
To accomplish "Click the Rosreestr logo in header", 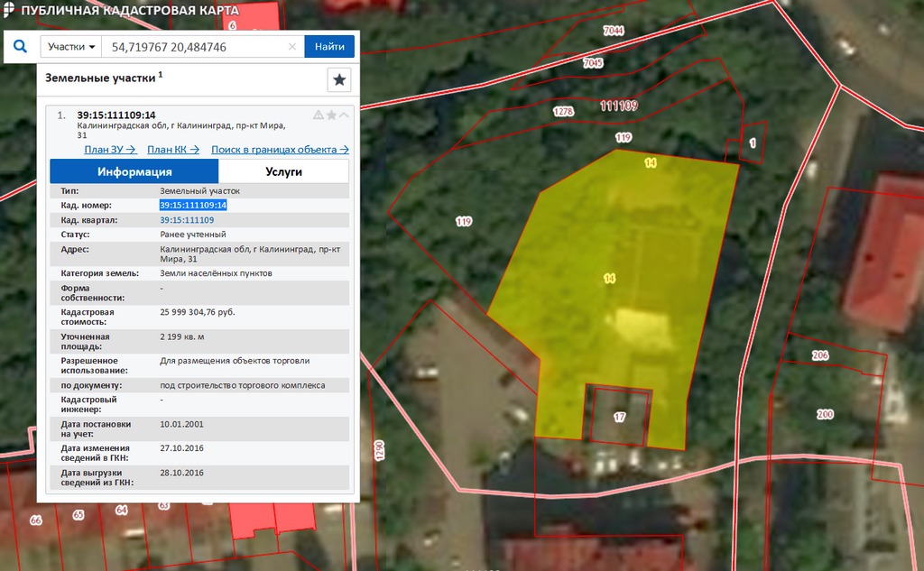I will pos(8,11).
